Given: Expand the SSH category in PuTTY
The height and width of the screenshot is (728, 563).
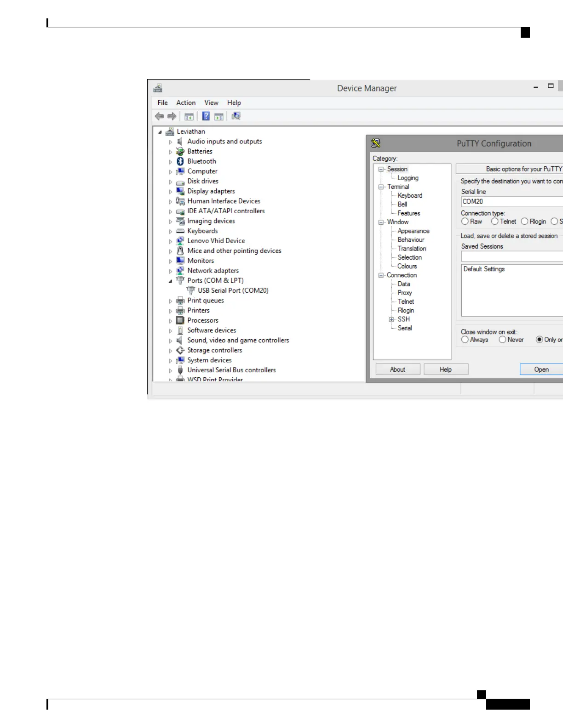Looking at the screenshot, I should pos(391,319).
